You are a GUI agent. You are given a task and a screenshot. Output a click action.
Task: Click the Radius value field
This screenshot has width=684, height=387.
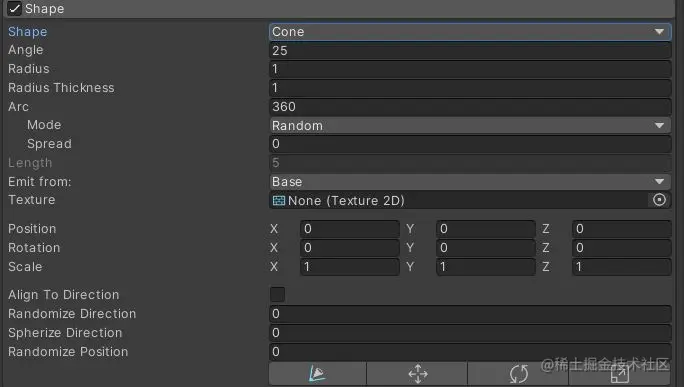pyautogui.click(x=470, y=69)
